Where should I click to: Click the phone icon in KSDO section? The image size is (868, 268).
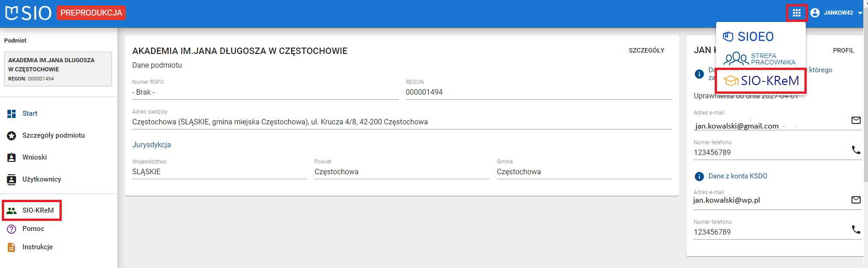pos(856,229)
